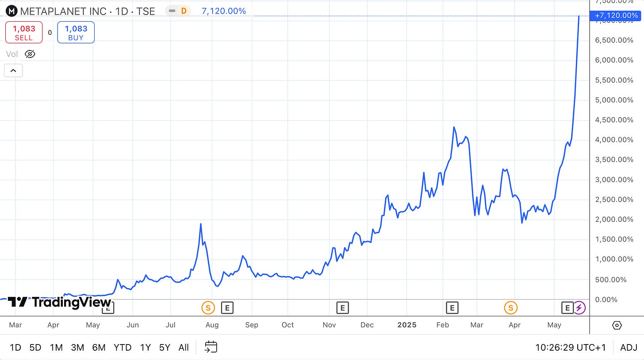Click the +7,120.00% price label on axis
644x360 pixels.
click(617, 15)
